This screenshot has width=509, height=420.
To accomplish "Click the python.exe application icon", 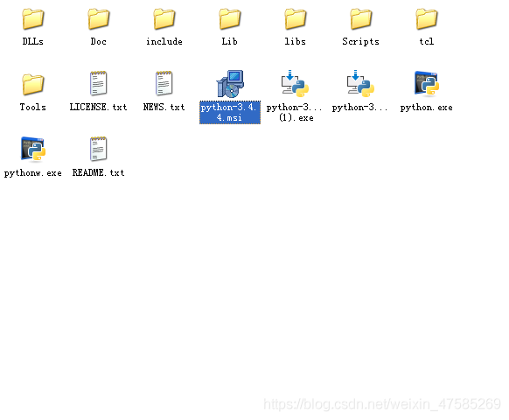I will click(x=427, y=83).
